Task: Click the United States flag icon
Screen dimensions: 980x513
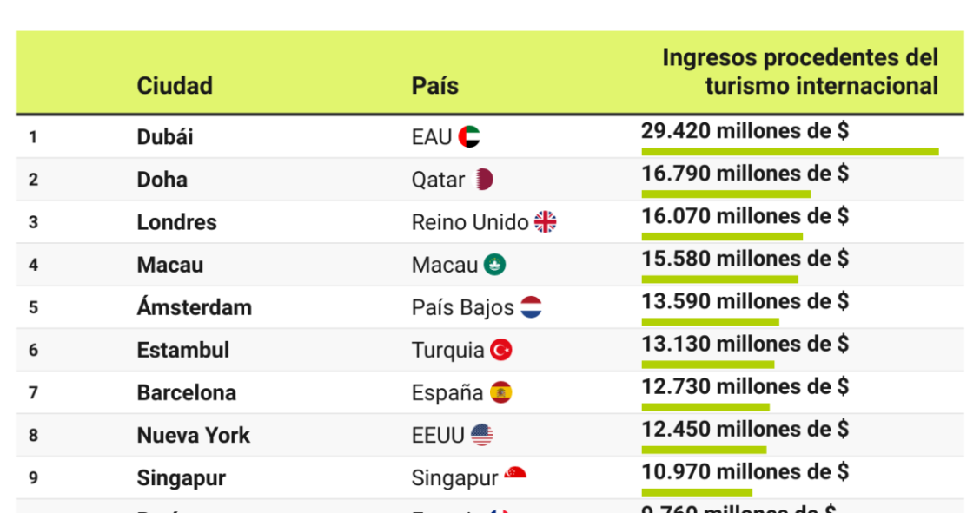Action: (482, 435)
